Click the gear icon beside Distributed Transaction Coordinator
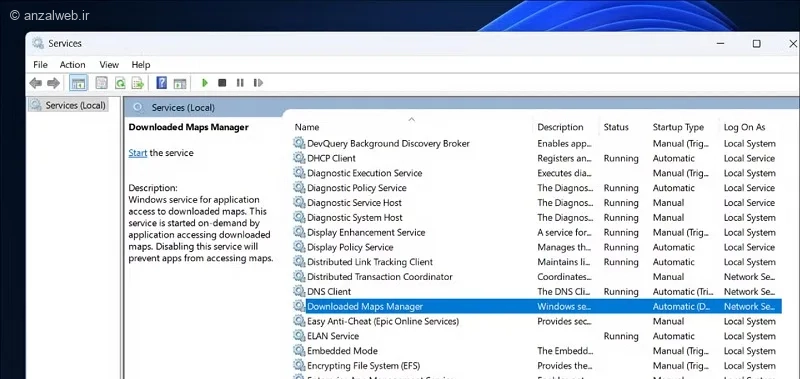The height and width of the screenshot is (379, 800). tap(299, 276)
